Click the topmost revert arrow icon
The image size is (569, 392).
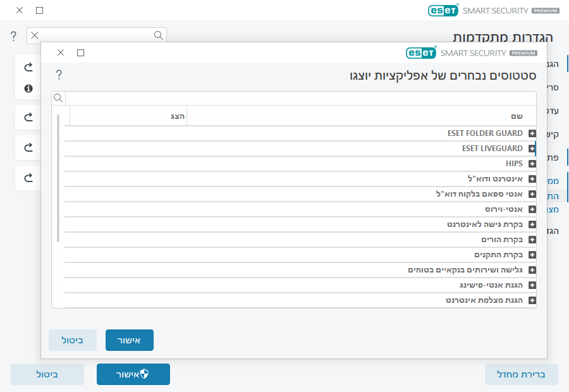pyautogui.click(x=28, y=67)
